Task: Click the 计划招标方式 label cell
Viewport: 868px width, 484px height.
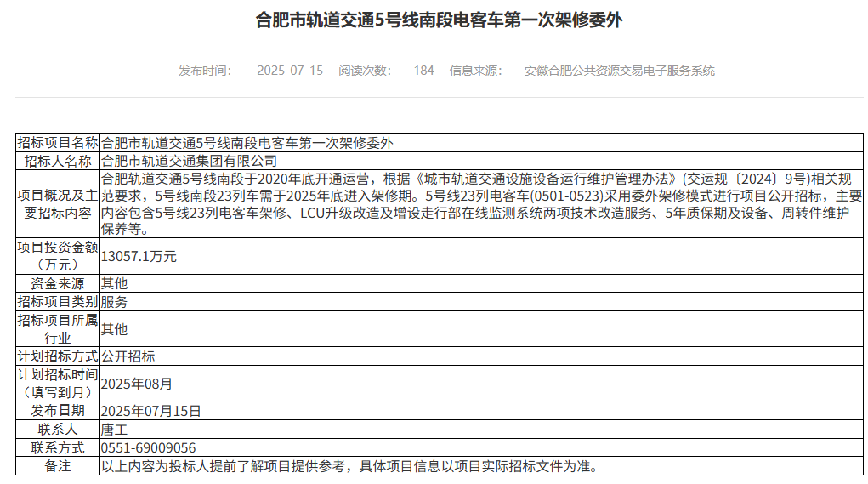Action: pyautogui.click(x=58, y=356)
